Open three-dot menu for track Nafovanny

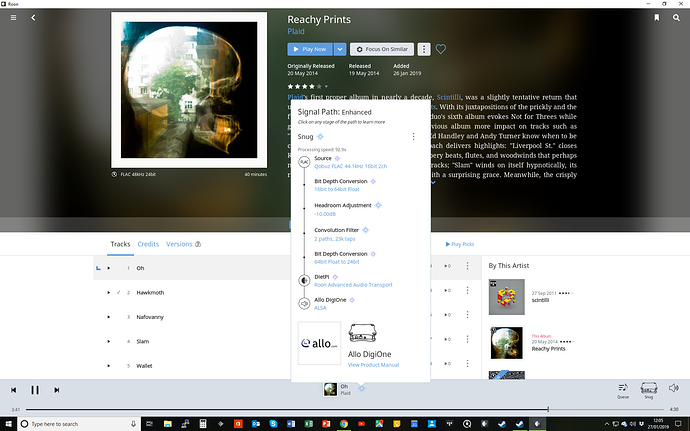467,315
